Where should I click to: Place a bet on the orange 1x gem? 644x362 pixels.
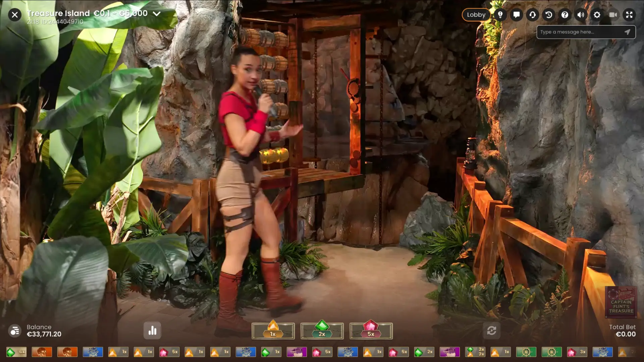click(273, 330)
